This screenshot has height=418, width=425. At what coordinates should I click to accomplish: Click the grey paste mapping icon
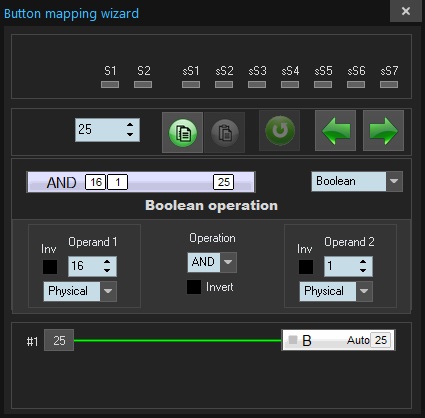225,132
